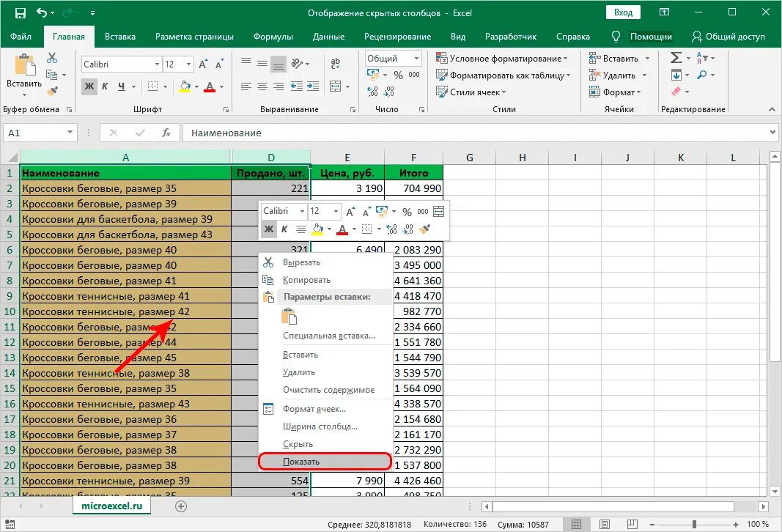Switch to Page Layout view in status bar
Image resolution: width=782 pixels, height=532 pixels.
click(605, 525)
